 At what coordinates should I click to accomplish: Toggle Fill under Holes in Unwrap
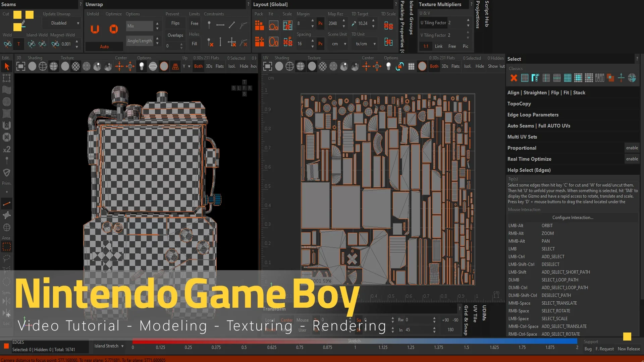pos(194,44)
